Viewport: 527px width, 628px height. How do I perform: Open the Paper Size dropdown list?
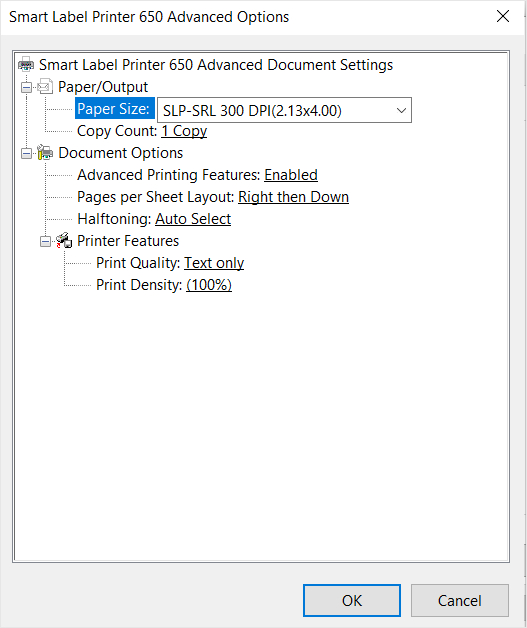click(284, 110)
